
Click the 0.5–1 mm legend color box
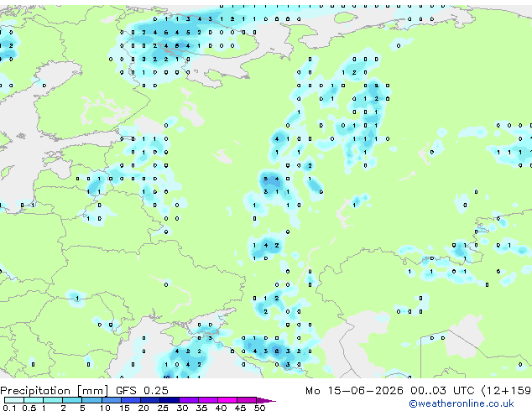(34, 400)
